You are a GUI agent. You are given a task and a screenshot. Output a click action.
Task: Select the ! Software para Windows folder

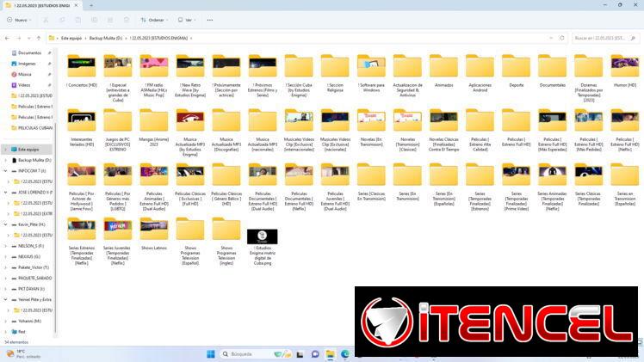[371, 73]
